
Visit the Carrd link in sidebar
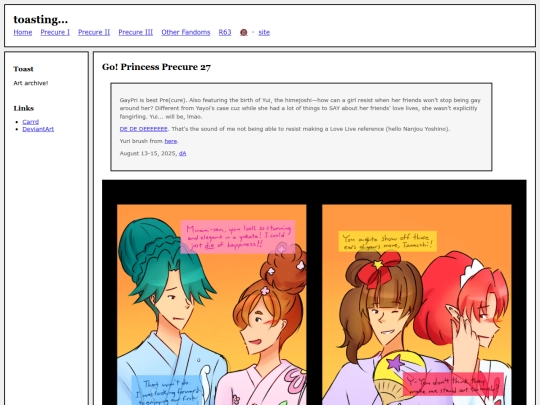point(31,122)
